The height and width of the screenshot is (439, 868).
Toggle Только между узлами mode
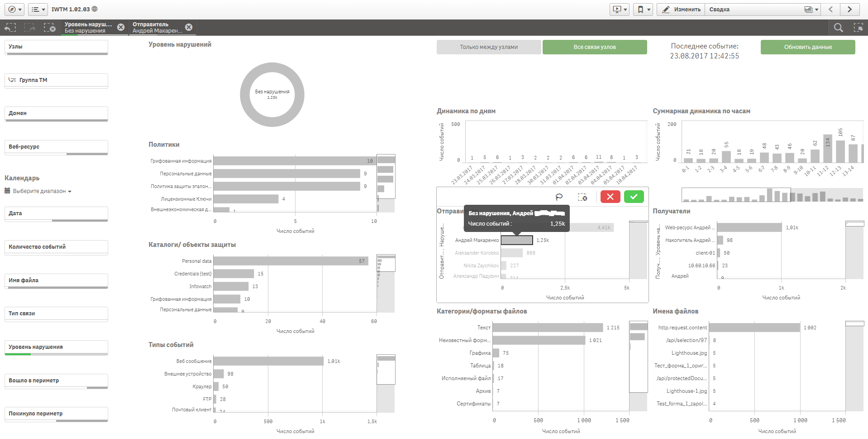[489, 47]
